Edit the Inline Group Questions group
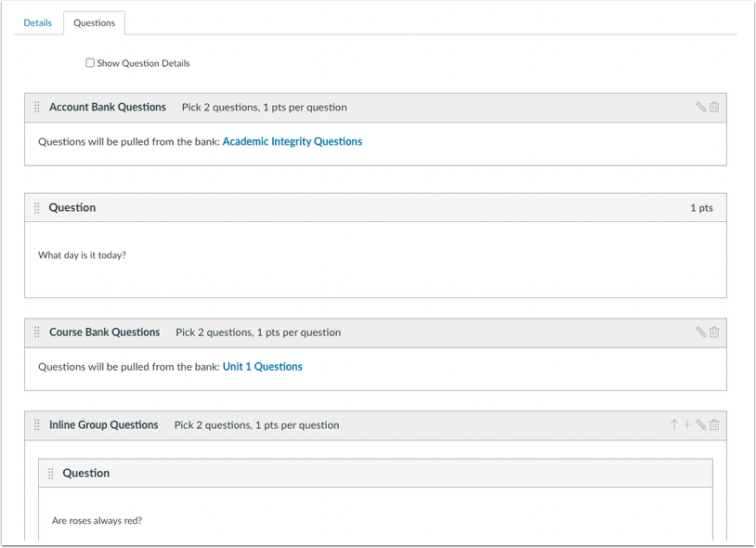Viewport: 756px width, 548px height. 701,424
